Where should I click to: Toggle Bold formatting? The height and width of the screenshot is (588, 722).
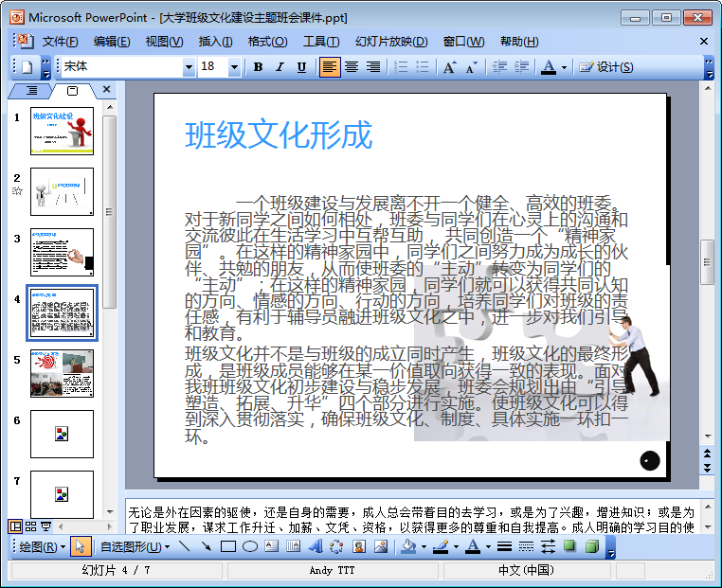(258, 67)
